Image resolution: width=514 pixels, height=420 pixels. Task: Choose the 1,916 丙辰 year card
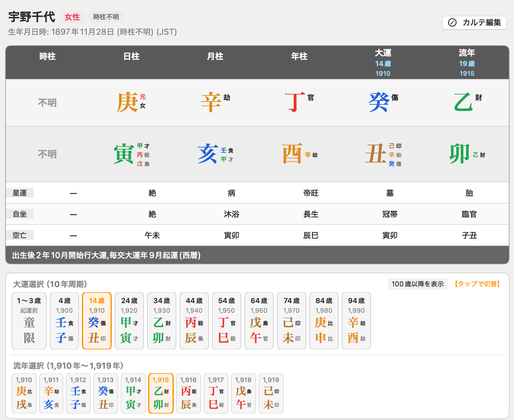pyautogui.click(x=189, y=393)
